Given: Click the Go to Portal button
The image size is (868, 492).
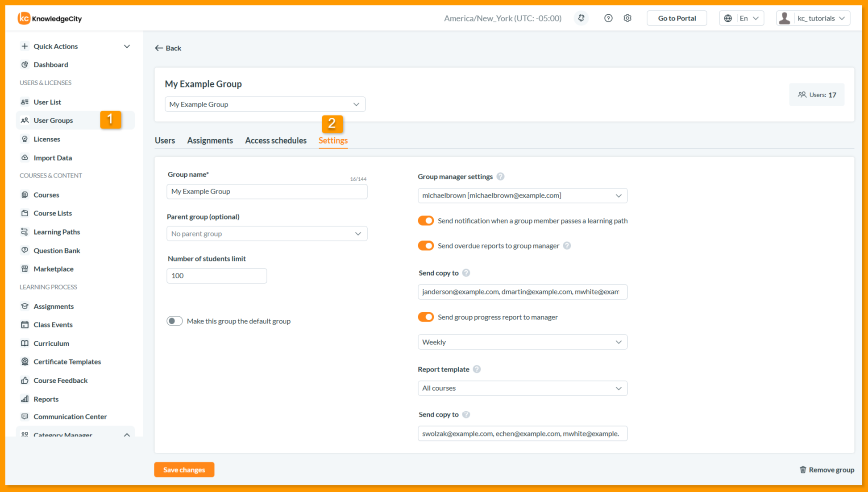Looking at the screenshot, I should click(x=677, y=18).
